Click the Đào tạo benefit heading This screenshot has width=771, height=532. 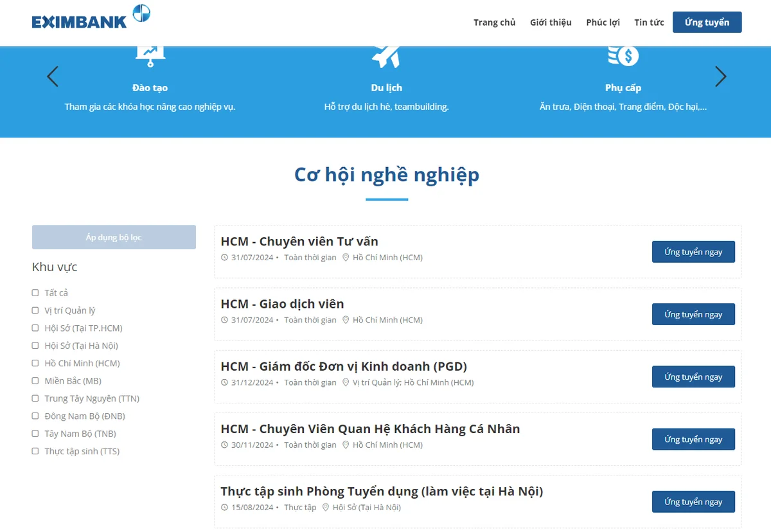(150, 87)
